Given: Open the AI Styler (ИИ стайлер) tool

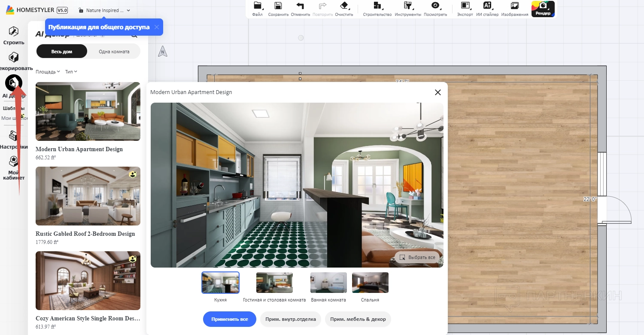Looking at the screenshot, I should click(487, 6).
